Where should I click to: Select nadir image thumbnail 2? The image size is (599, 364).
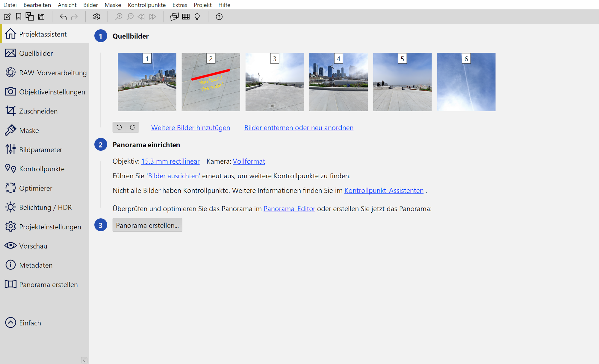[211, 82]
